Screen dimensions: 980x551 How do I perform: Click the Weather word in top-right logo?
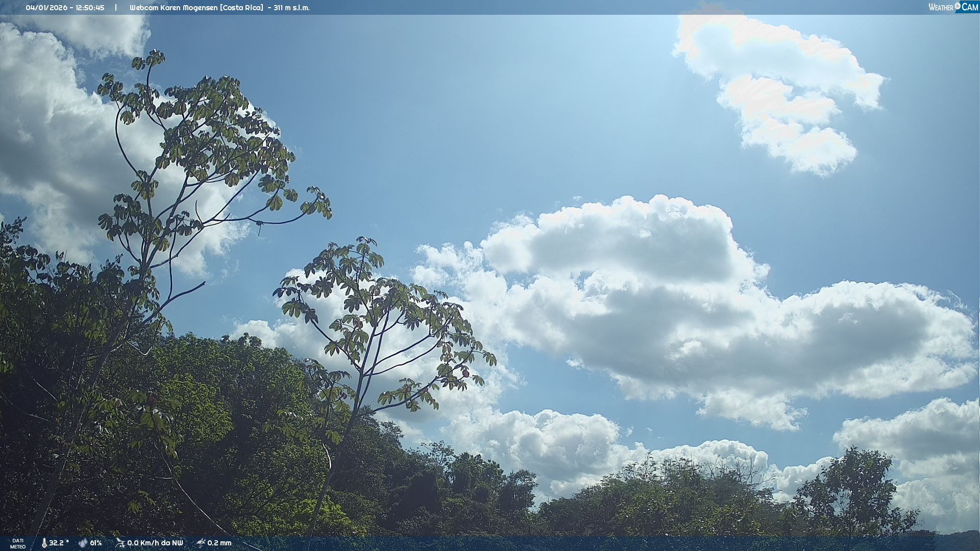coord(940,7)
